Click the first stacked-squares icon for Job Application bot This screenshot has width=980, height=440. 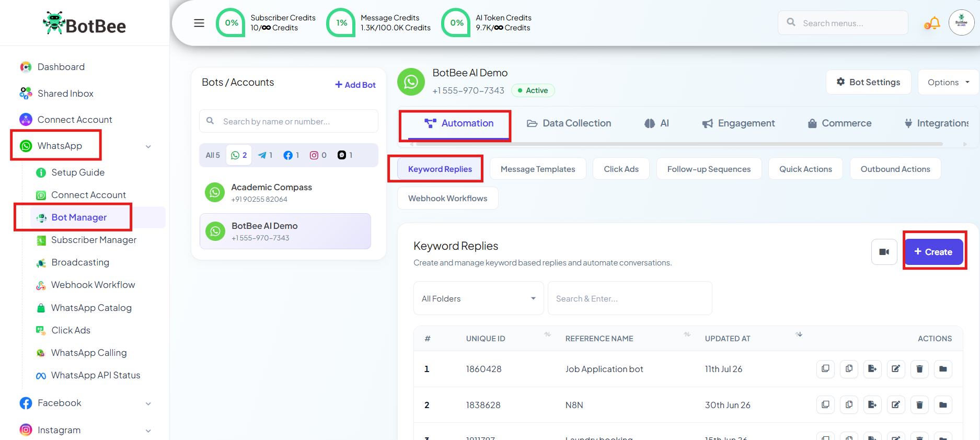pos(825,369)
